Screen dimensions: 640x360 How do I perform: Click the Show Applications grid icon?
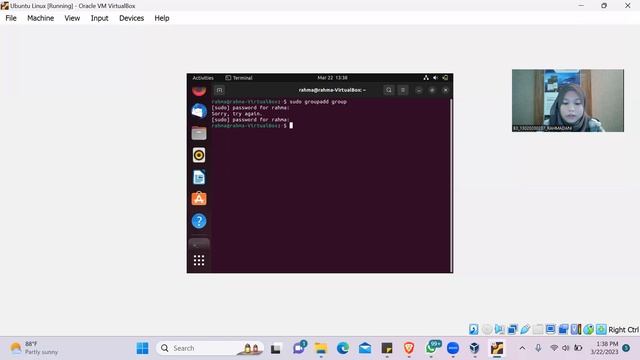click(x=199, y=260)
